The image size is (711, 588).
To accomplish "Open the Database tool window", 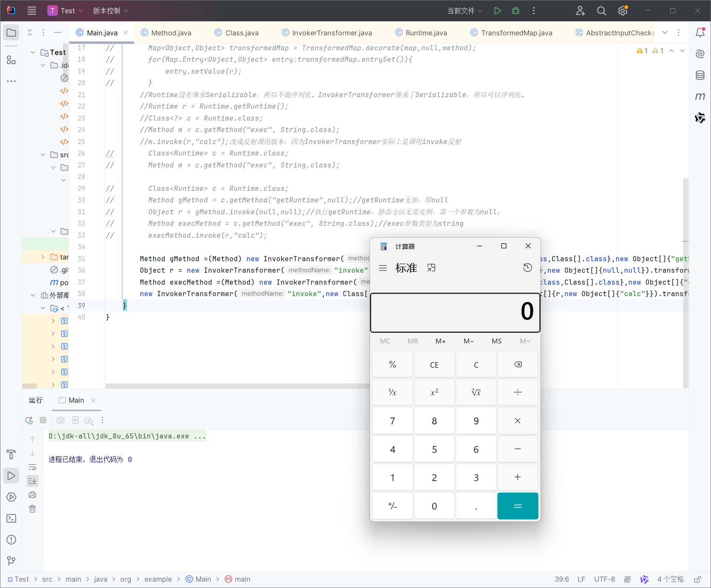I will (700, 75).
